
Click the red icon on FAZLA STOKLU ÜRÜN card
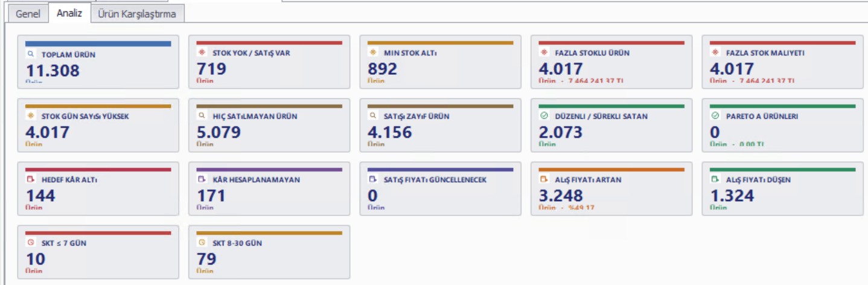[545, 53]
